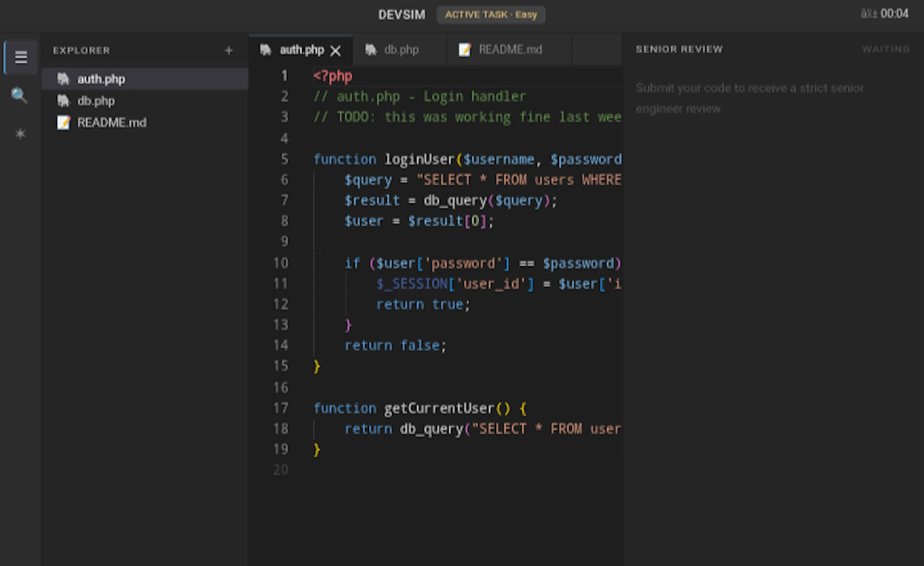The image size is (924, 566).
Task: Select the star icon in sidebar
Action: [20, 134]
